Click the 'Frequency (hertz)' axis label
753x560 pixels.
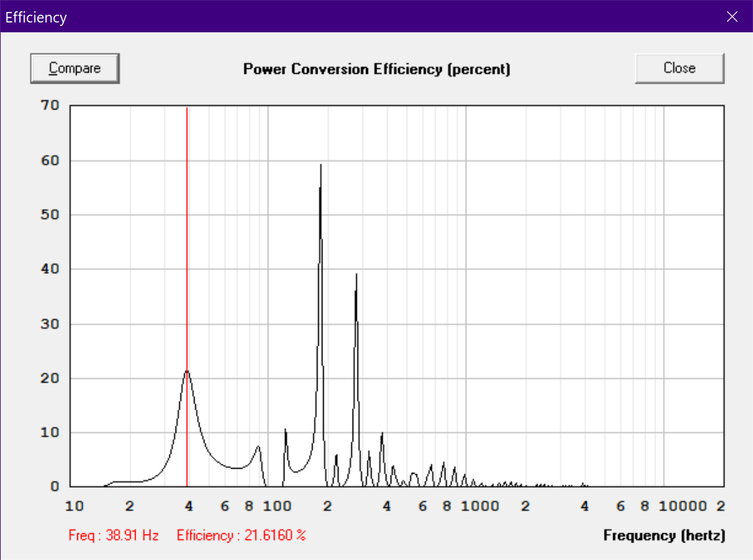[664, 535]
